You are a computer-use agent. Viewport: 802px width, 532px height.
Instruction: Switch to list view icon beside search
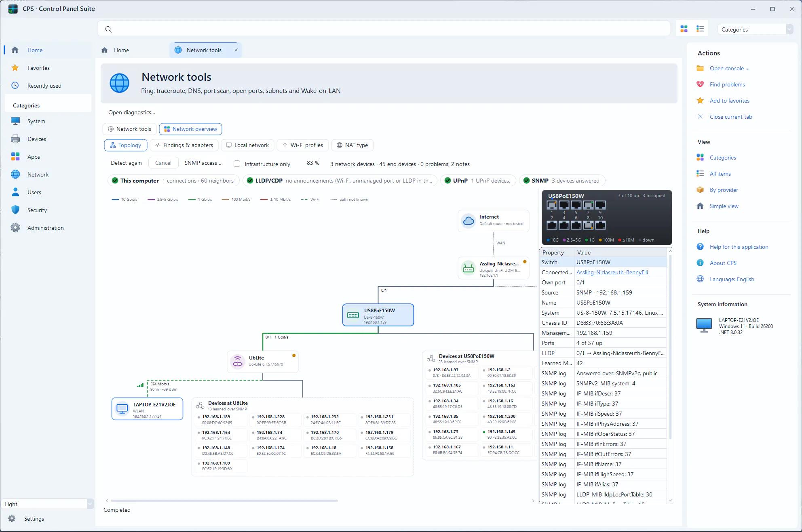click(x=700, y=29)
